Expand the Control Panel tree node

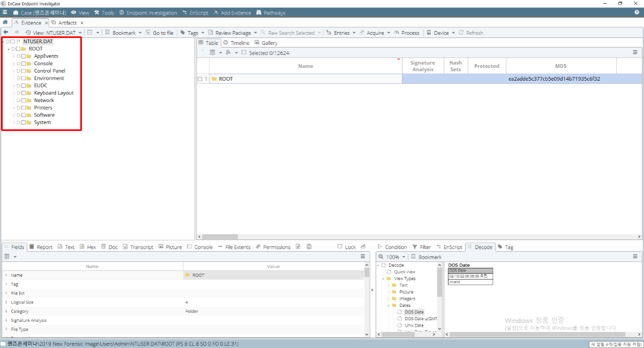click(14, 71)
